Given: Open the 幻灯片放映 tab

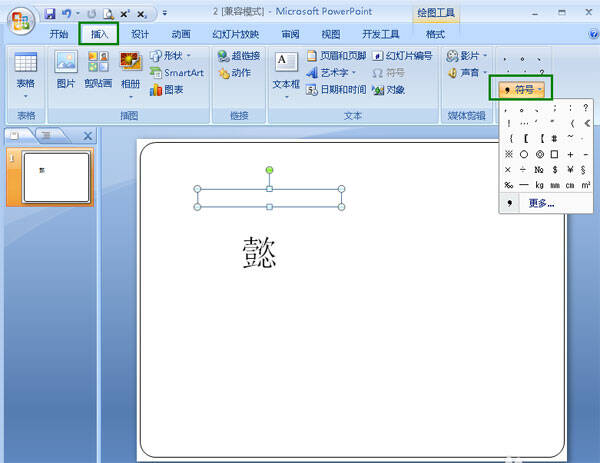Looking at the screenshot, I should (x=236, y=34).
